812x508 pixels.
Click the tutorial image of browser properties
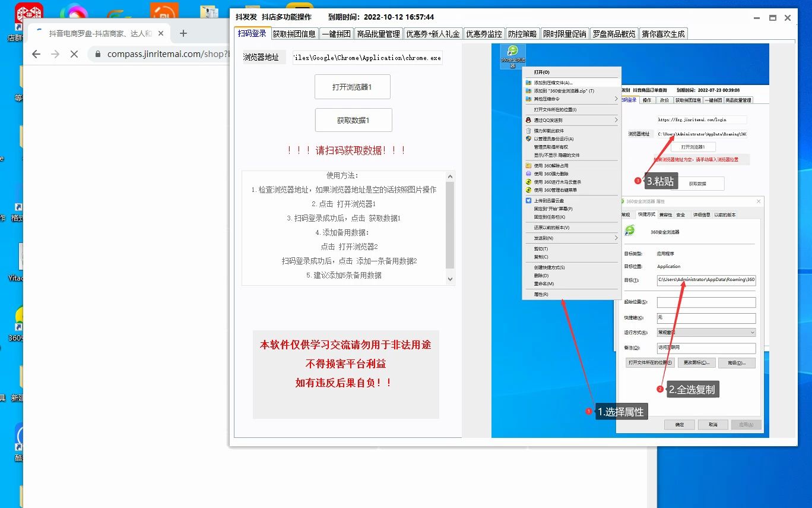point(630,241)
